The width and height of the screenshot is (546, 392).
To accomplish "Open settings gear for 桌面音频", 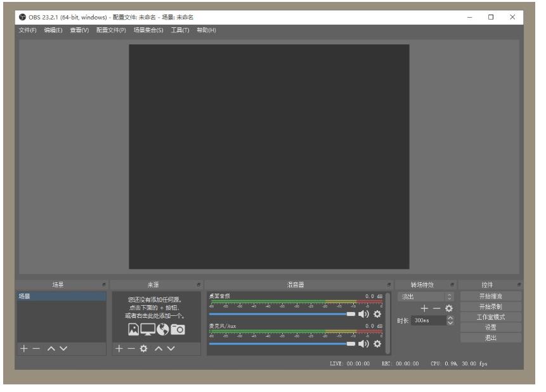I will 377,314.
